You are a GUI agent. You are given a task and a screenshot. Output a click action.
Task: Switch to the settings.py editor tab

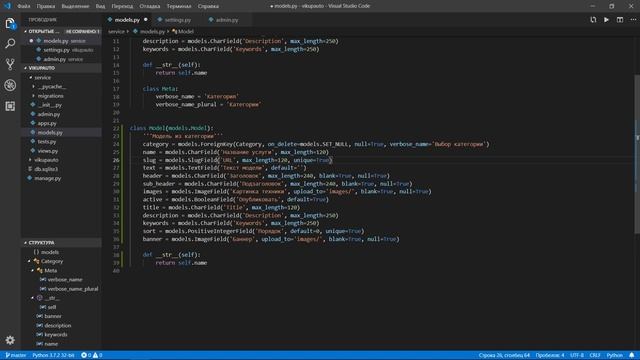(x=177, y=20)
